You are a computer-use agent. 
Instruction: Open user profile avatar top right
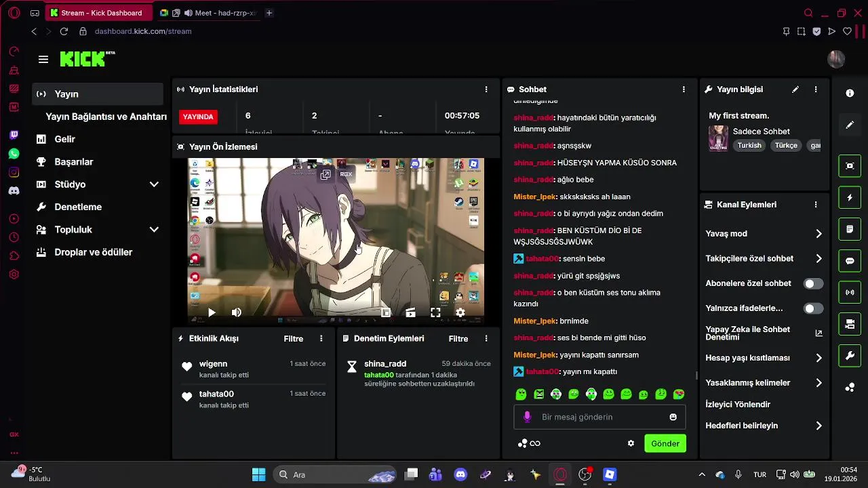pyautogui.click(x=836, y=59)
